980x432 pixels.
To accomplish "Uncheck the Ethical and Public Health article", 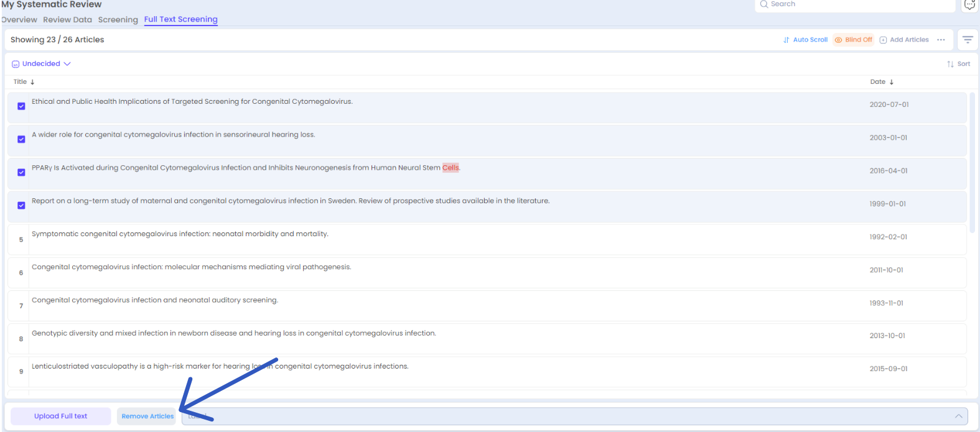I will 21,106.
